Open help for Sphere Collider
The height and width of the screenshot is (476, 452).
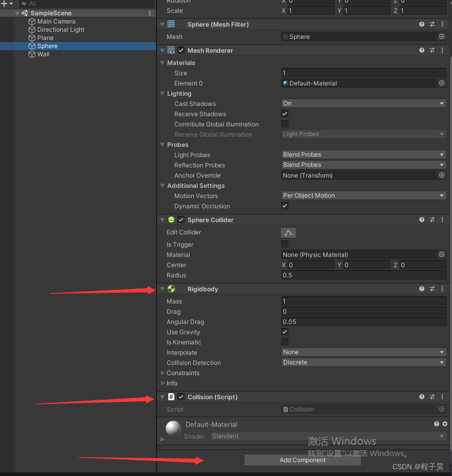click(x=422, y=220)
